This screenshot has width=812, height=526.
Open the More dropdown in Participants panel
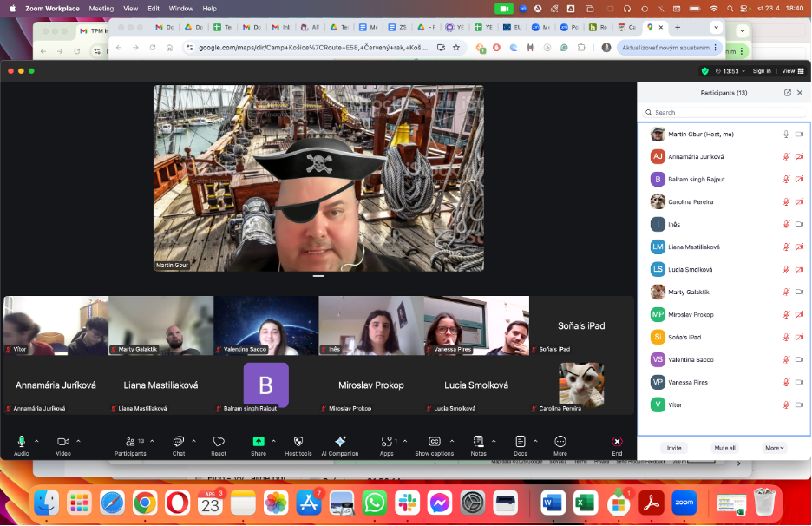(x=774, y=448)
